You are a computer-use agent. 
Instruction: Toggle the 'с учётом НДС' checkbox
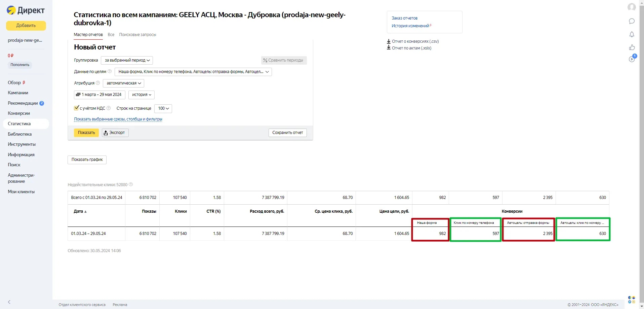click(x=76, y=108)
